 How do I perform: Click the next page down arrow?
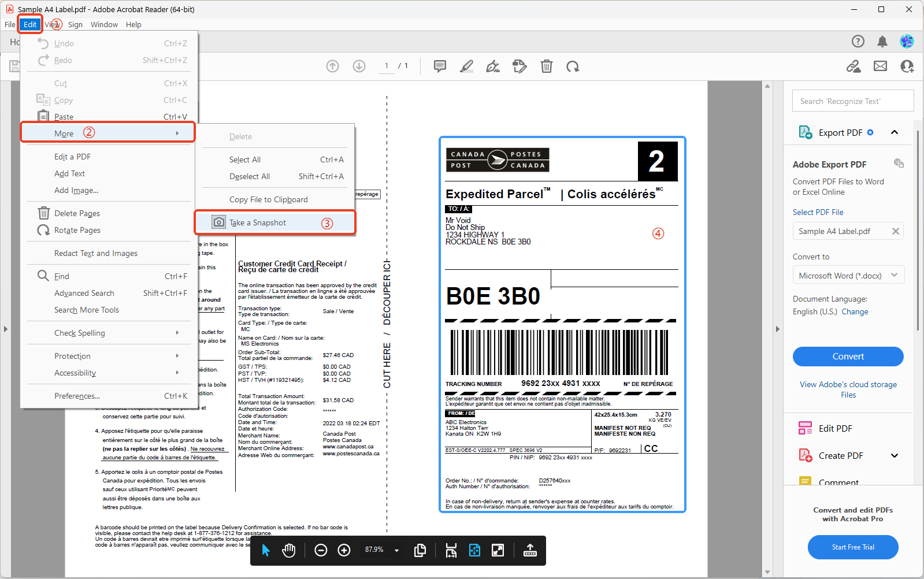(x=359, y=66)
